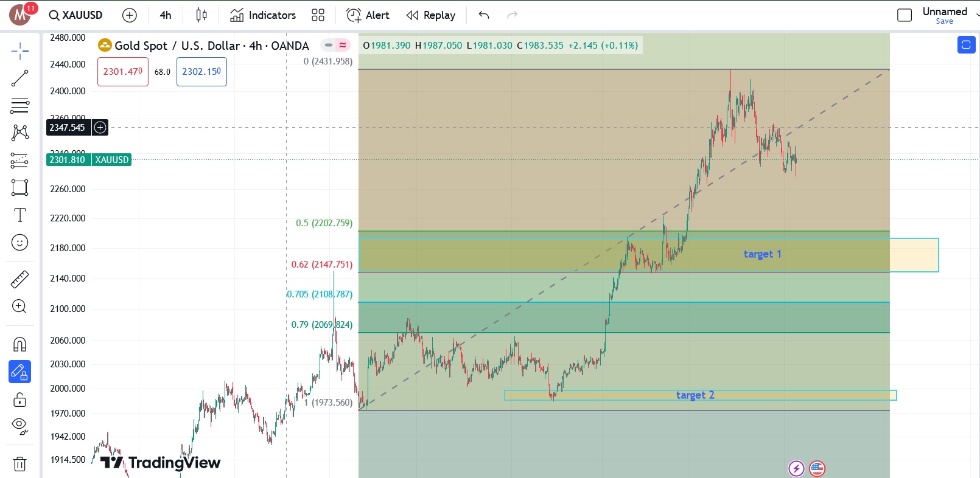This screenshot has width=980, height=478.
Task: Select the Text annotation tool
Action: tap(19, 215)
